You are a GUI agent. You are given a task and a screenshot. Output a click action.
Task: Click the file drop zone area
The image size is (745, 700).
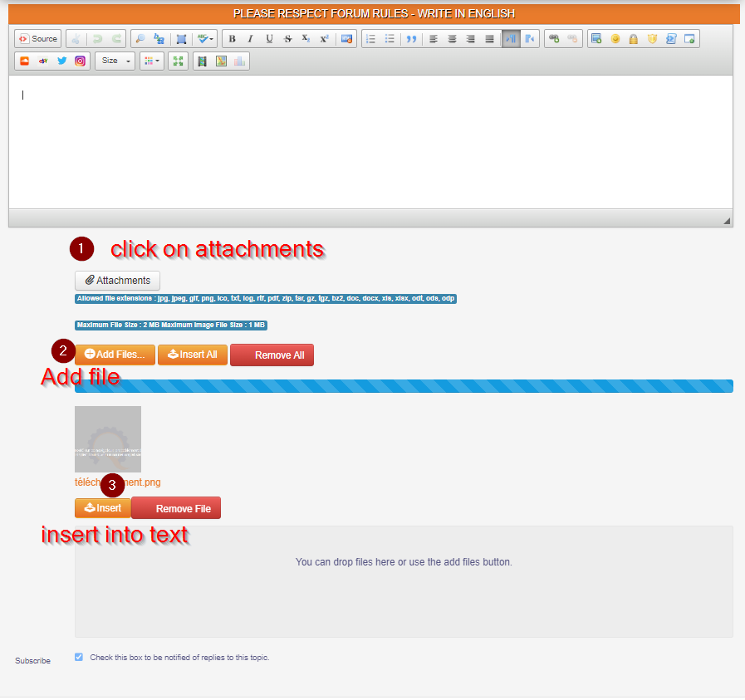pos(404,582)
